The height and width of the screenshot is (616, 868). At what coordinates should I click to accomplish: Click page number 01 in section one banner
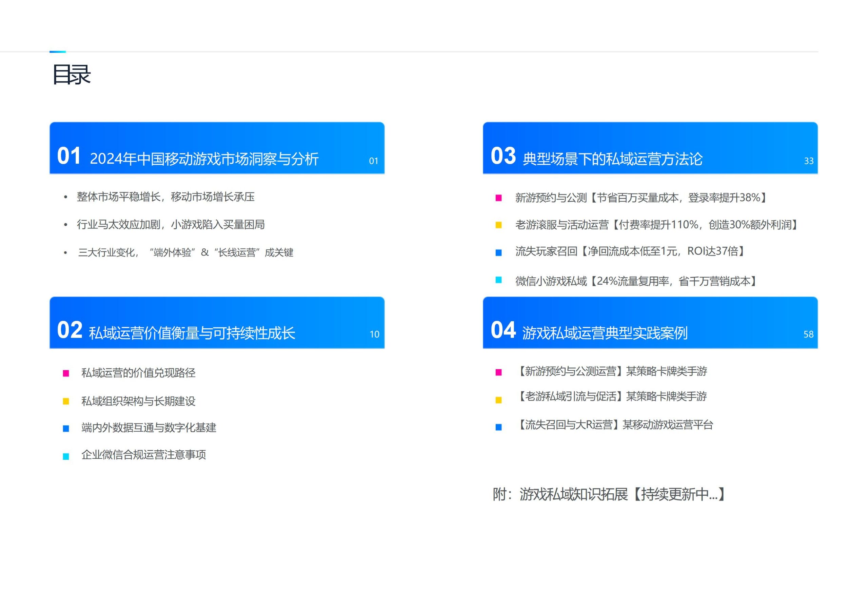(x=373, y=161)
